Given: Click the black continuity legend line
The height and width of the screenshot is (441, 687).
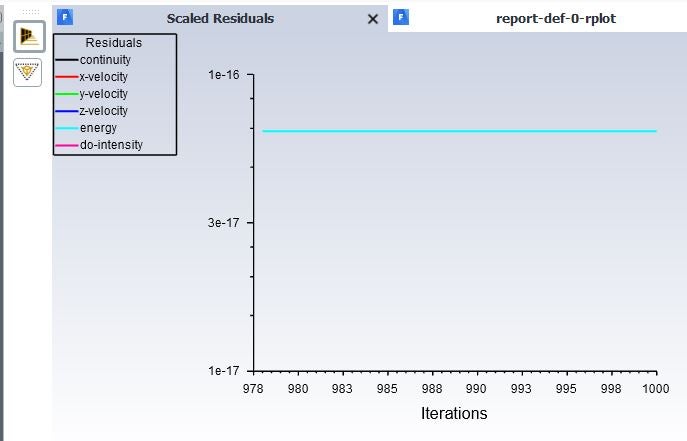Looking at the screenshot, I should tap(67, 60).
